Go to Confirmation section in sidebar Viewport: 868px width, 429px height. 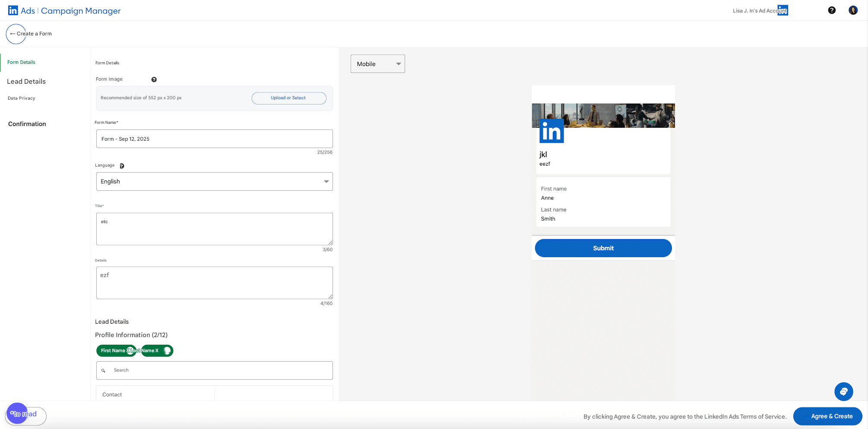point(27,124)
